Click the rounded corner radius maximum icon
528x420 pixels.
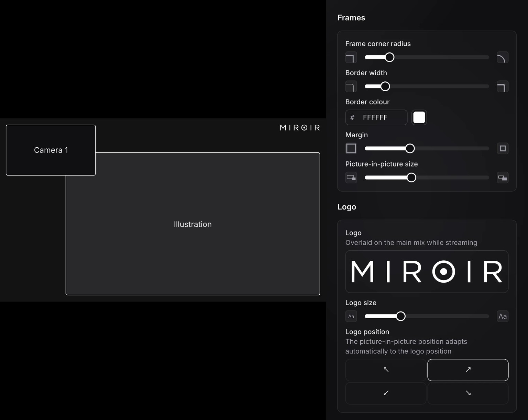click(x=503, y=57)
